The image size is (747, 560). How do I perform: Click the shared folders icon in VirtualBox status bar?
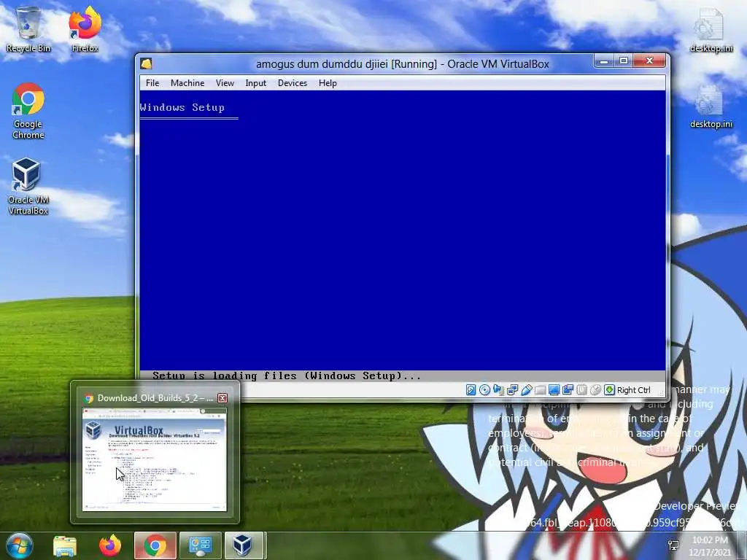coord(540,390)
